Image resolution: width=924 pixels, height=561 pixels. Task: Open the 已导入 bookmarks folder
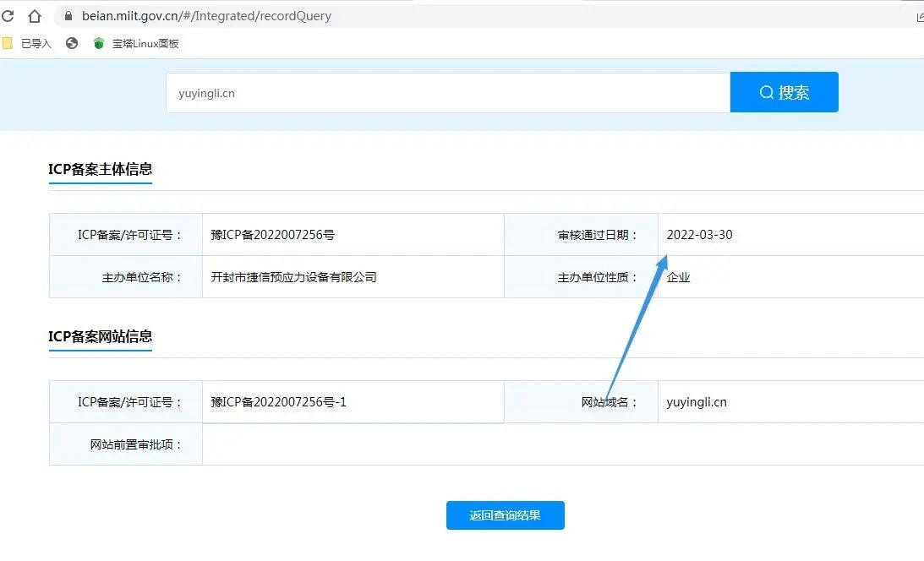[27, 44]
